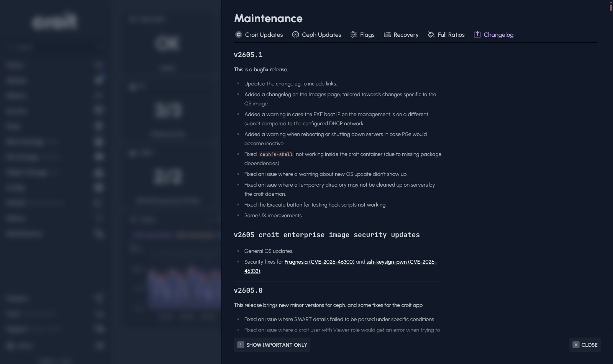The height and width of the screenshot is (364, 613).
Task: Click the Full Ratios tag icon
Action: point(431,34)
